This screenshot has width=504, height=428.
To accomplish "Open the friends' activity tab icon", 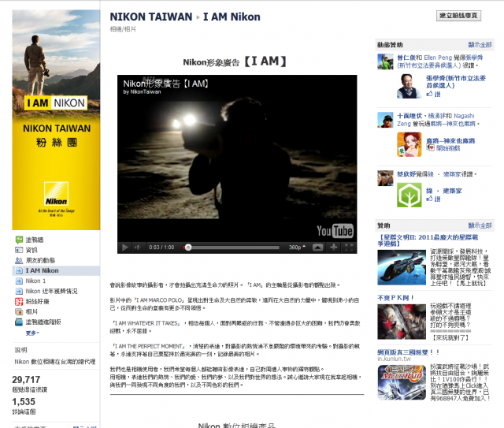I will pyautogui.click(x=19, y=260).
